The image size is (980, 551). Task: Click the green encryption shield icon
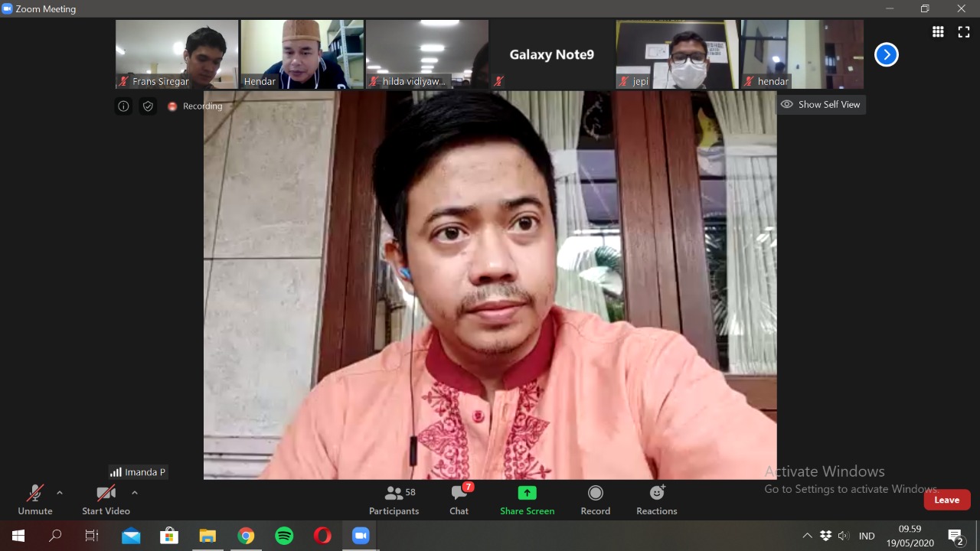(148, 106)
